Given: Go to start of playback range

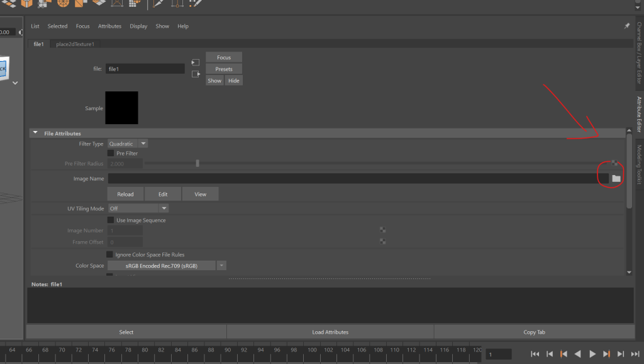Looking at the screenshot, I should (535, 355).
